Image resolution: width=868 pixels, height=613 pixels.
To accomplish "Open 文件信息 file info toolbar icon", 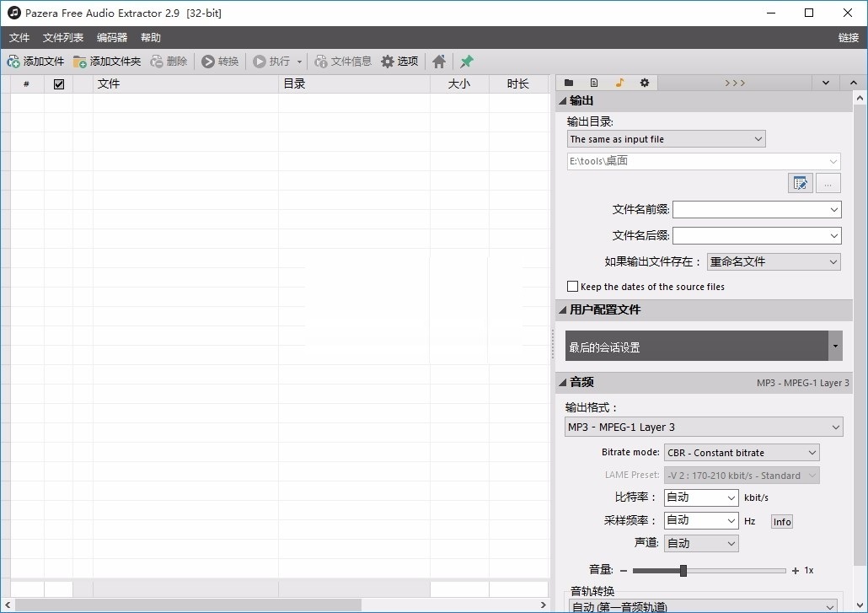I will (321, 61).
